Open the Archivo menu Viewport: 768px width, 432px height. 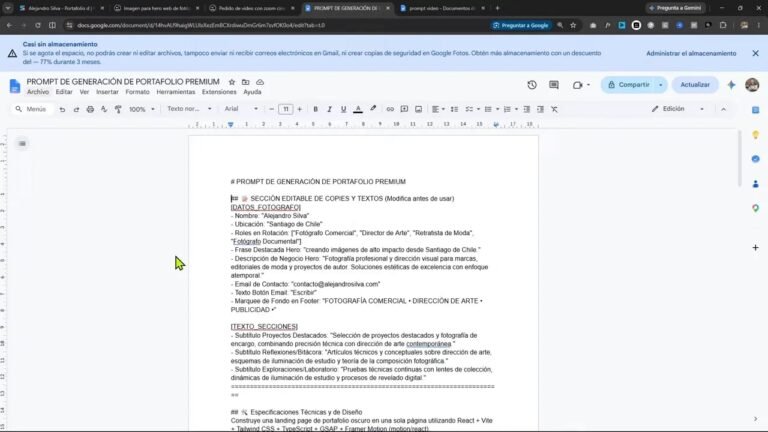38,92
